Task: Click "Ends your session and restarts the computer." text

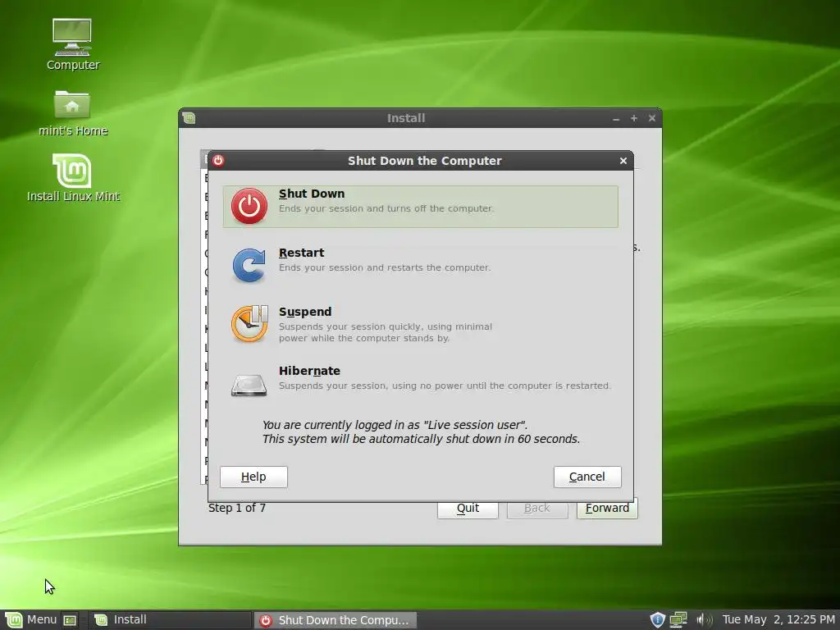Action: point(385,267)
